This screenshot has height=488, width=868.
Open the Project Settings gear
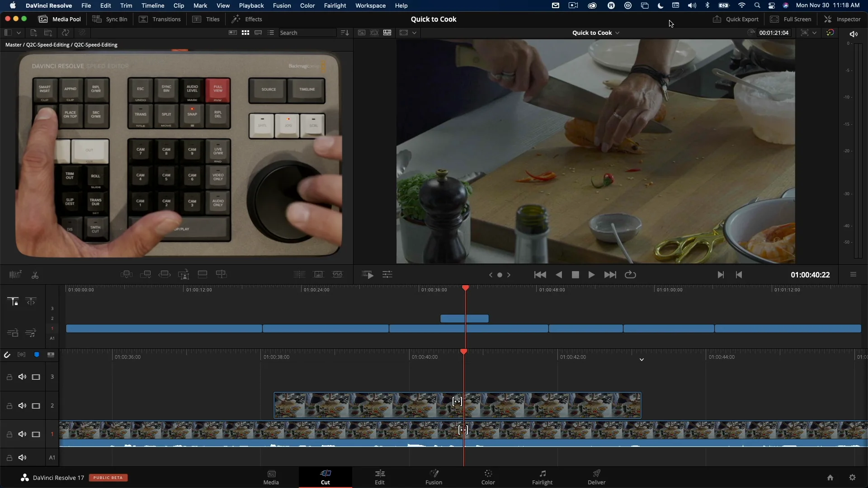click(x=852, y=478)
